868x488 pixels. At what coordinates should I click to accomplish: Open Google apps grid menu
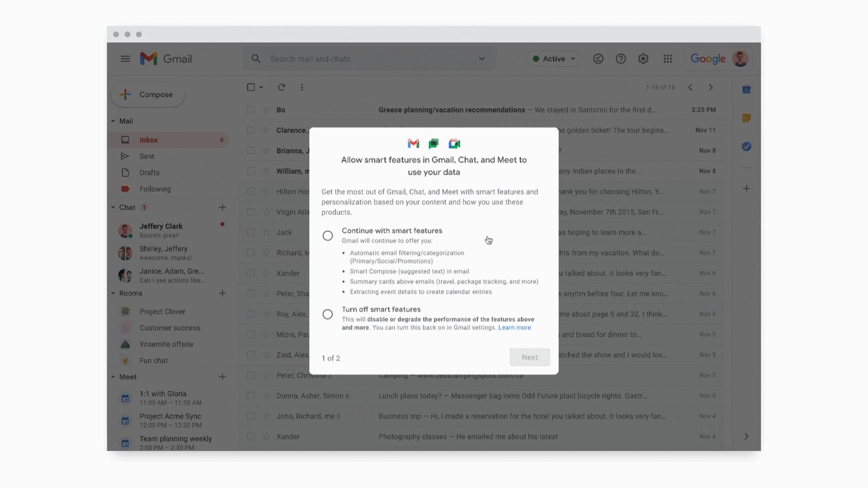point(668,58)
